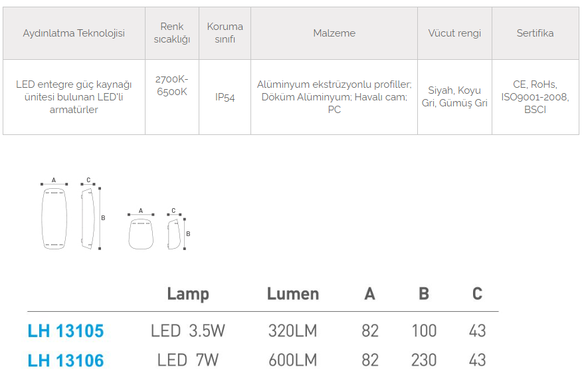Click the tall lamp side-view diagram
Image resolution: width=588 pixels, height=389 pixels.
coord(87,217)
